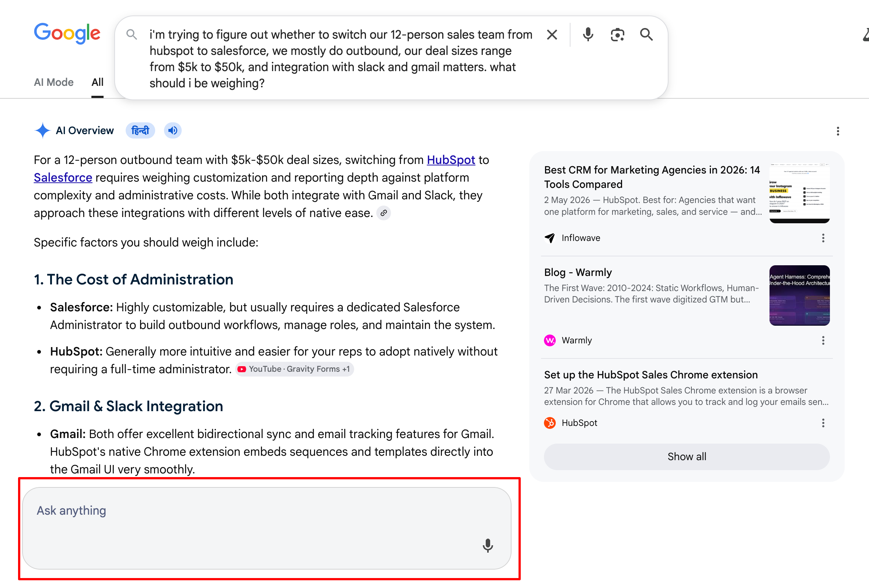Click the Inflowave article thumbnail
Screen dimensions: 869x588
click(799, 193)
